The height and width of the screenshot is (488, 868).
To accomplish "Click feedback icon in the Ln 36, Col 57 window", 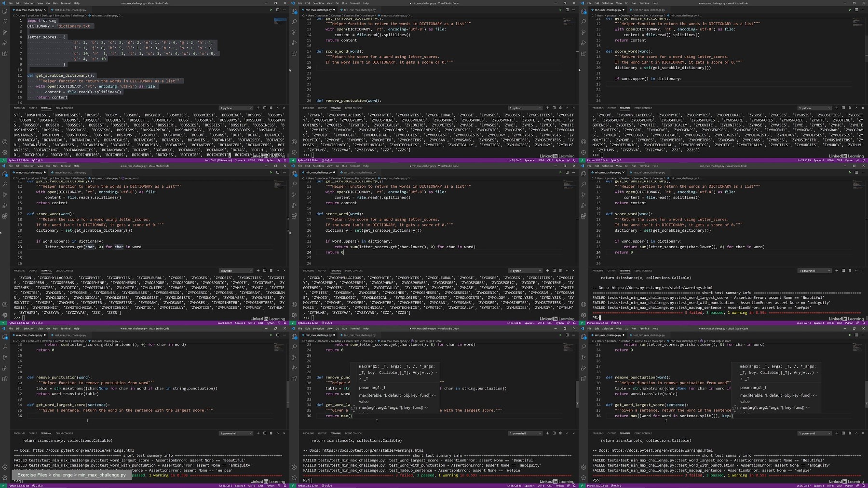I will pos(857,486).
